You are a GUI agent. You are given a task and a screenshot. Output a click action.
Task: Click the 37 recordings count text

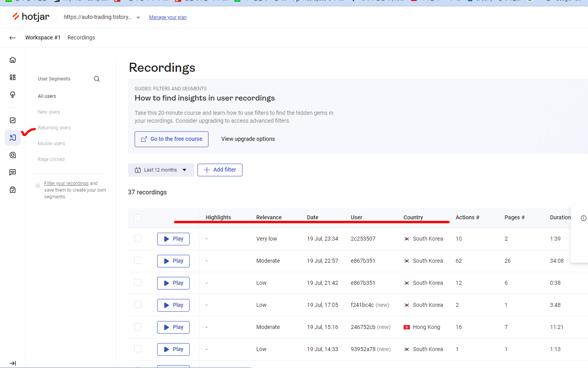point(147,192)
